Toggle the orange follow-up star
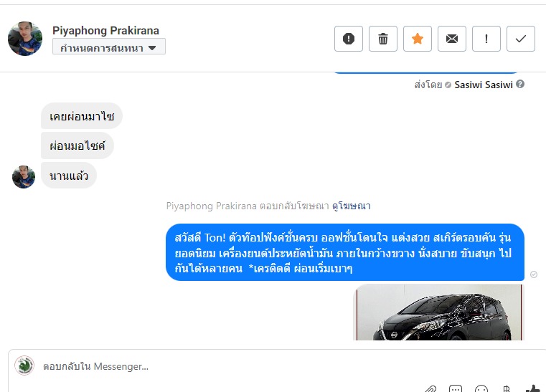The image size is (546, 392). 418,39
